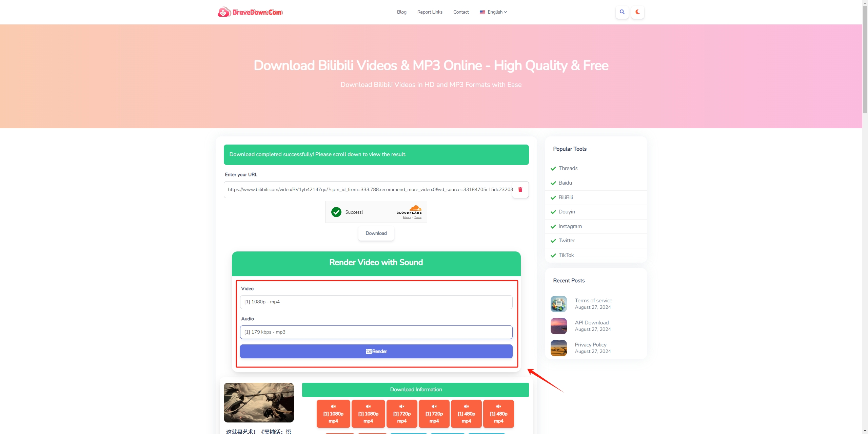Select [1] 1080p - mp4 video dropdown
Image resolution: width=868 pixels, height=434 pixels.
pos(376,302)
